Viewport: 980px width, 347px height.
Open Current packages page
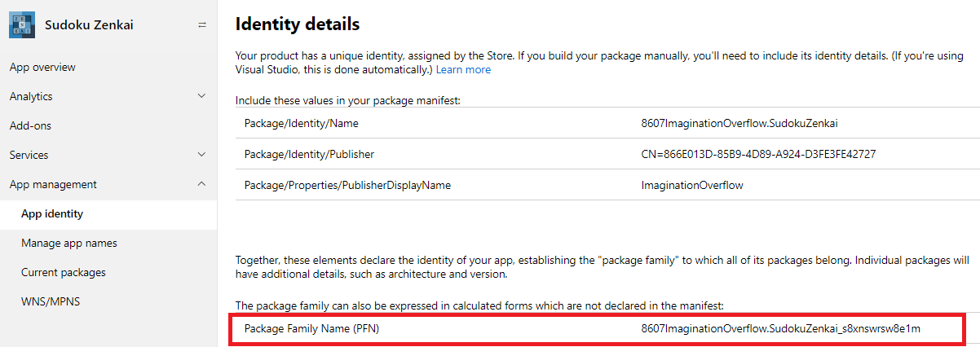(64, 272)
